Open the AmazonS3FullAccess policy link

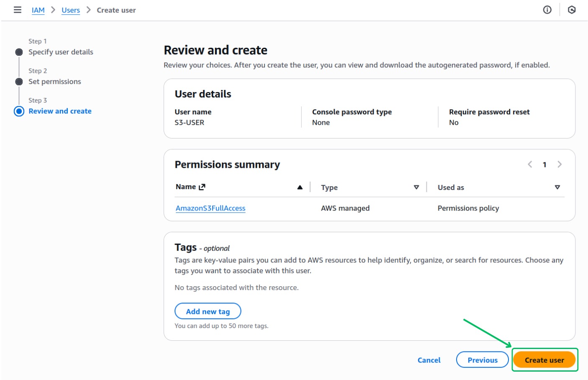(211, 208)
